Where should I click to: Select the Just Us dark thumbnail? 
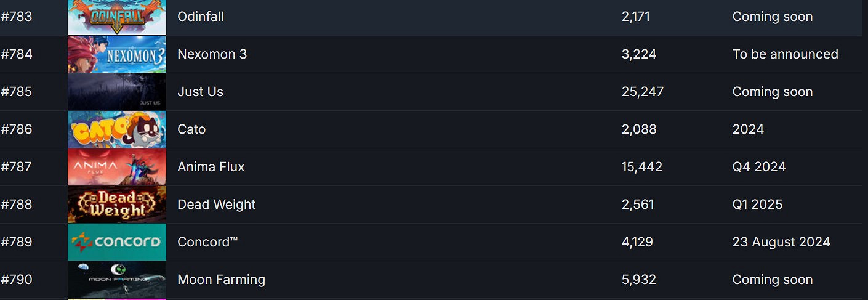point(117,92)
